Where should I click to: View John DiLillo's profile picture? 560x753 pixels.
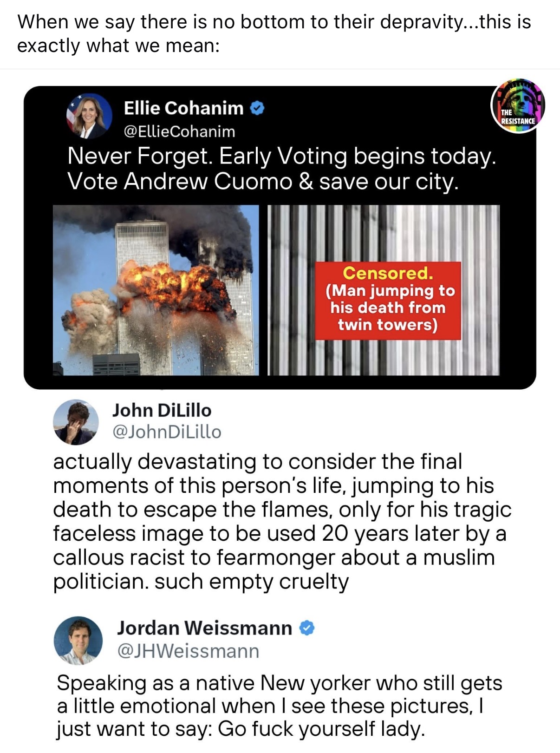point(76,422)
